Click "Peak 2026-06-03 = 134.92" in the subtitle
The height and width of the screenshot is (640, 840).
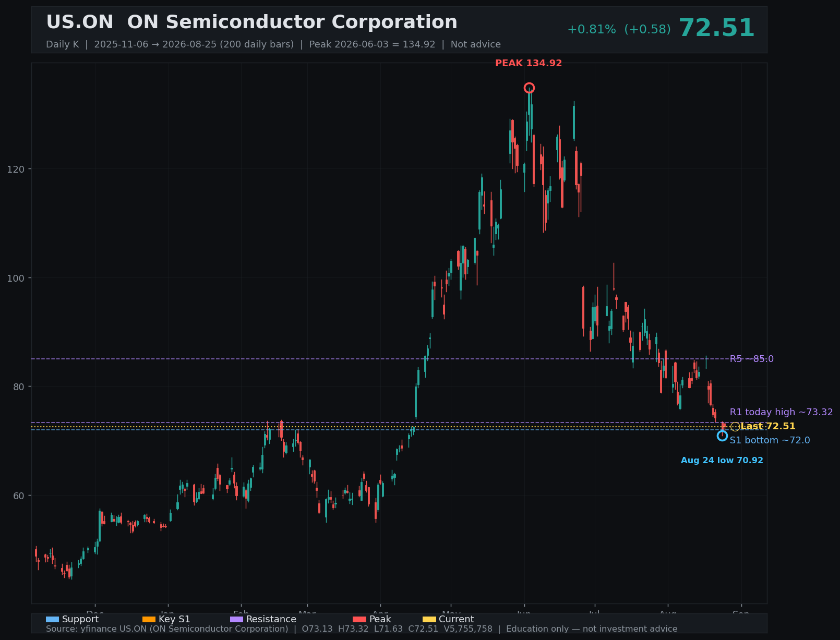coord(372,44)
